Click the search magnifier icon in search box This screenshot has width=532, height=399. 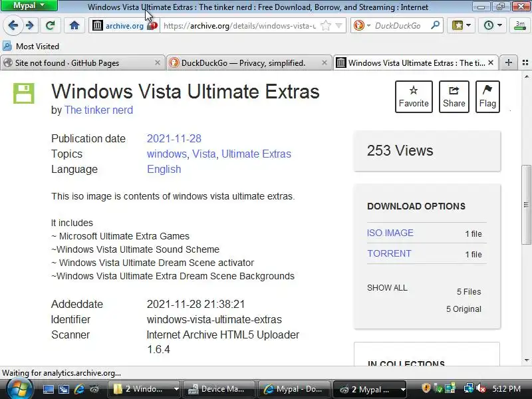[435, 25]
